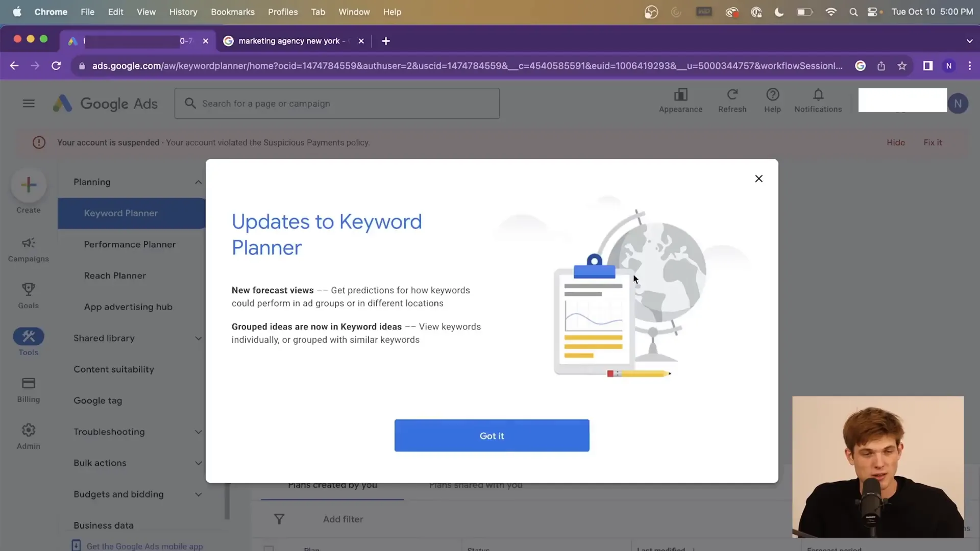
Task: Open Chrome three-dot menu
Action: tap(969, 66)
